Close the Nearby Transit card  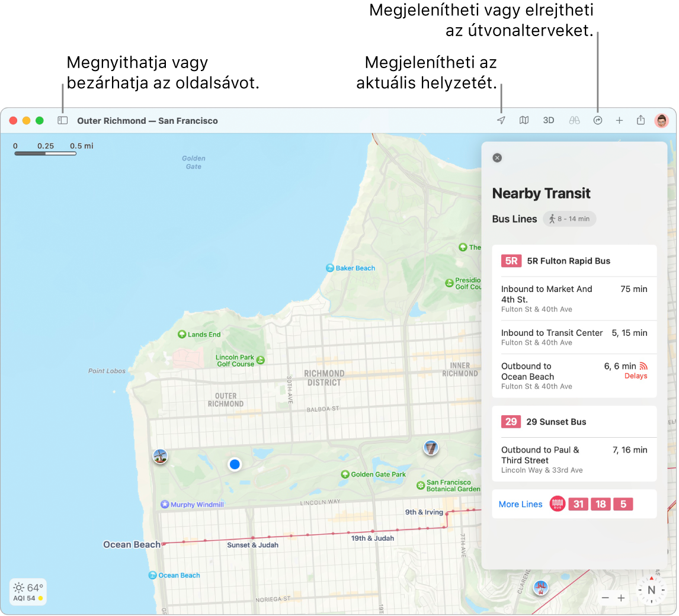click(x=497, y=158)
